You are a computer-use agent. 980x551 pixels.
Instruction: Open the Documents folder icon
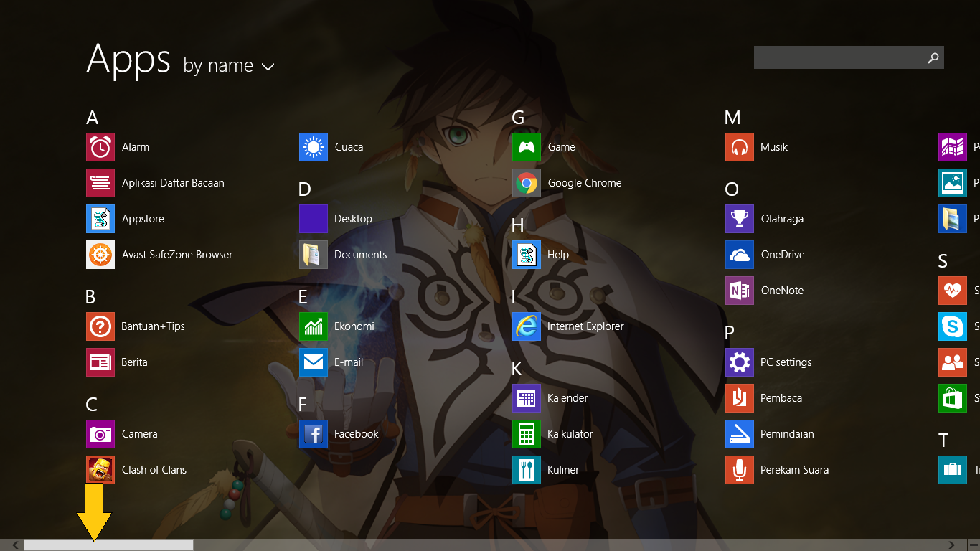[x=314, y=255]
